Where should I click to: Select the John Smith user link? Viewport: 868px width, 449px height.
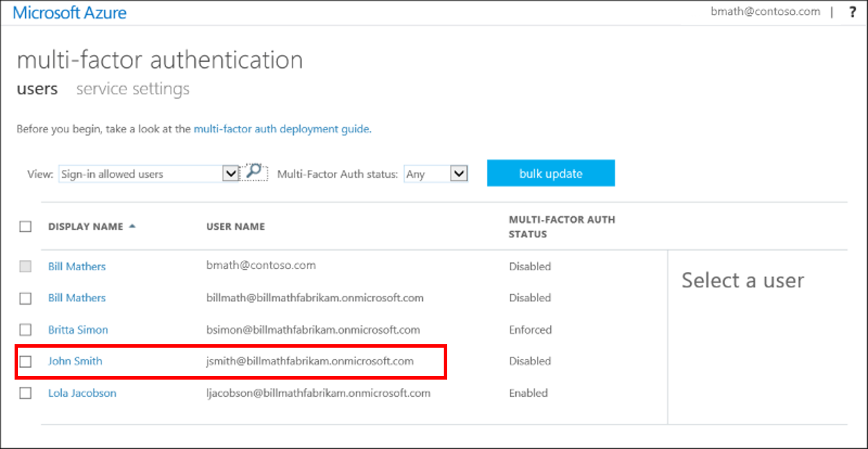75,361
